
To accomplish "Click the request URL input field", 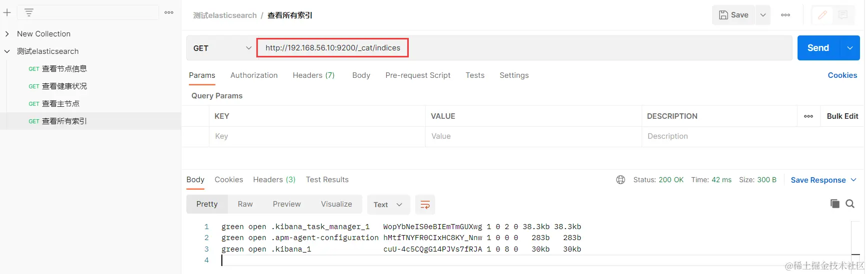I will (x=525, y=48).
